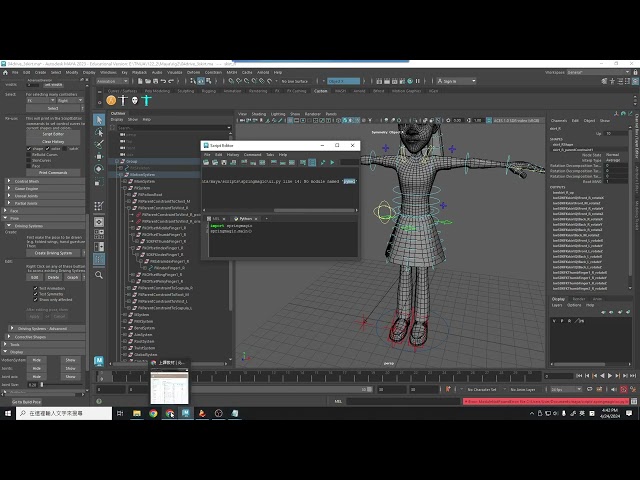Click the cyan biped figure shelf icon
This screenshot has width=640, height=480.
147,100
